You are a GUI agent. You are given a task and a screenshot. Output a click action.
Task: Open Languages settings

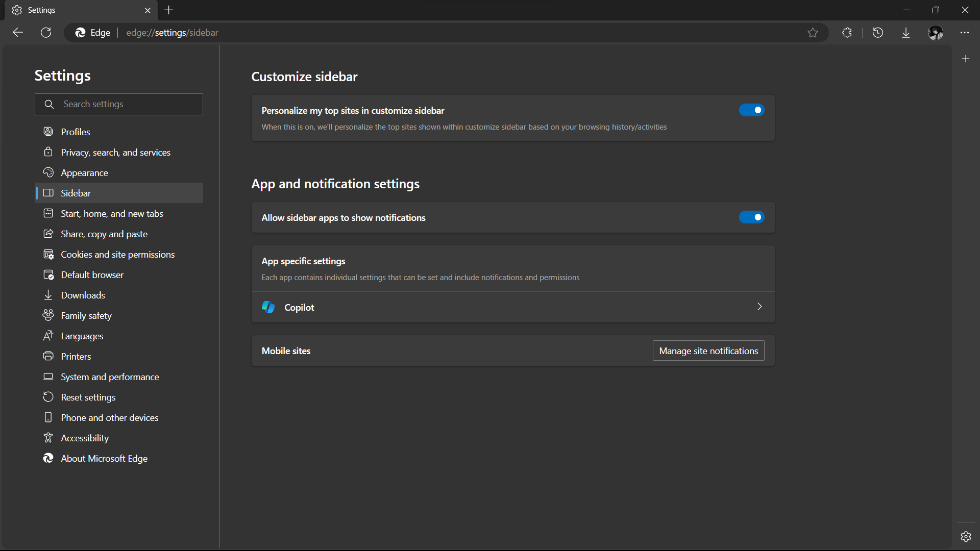point(119,336)
